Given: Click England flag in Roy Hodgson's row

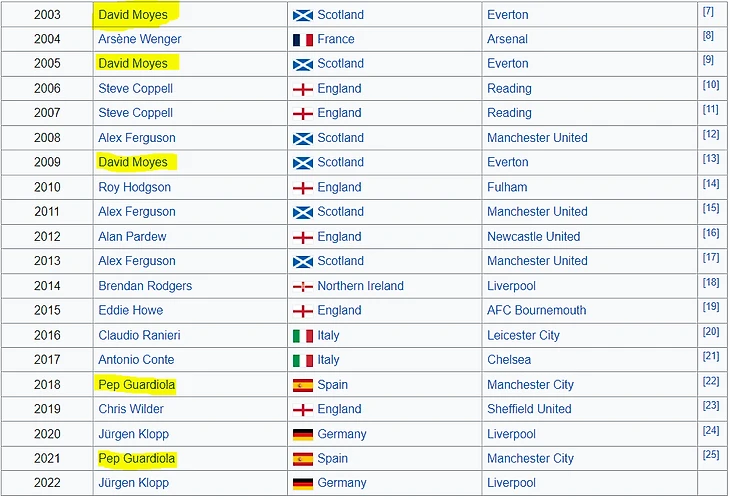Looking at the screenshot, I should (x=302, y=188).
